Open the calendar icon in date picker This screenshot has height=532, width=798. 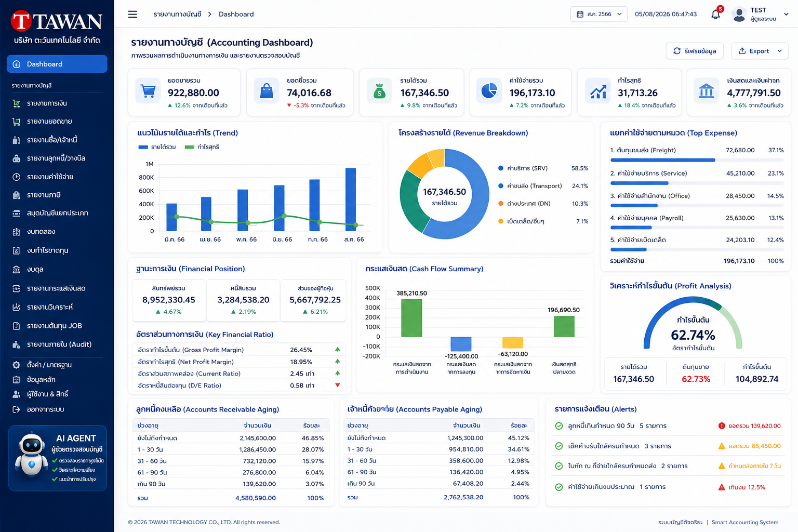(580, 14)
